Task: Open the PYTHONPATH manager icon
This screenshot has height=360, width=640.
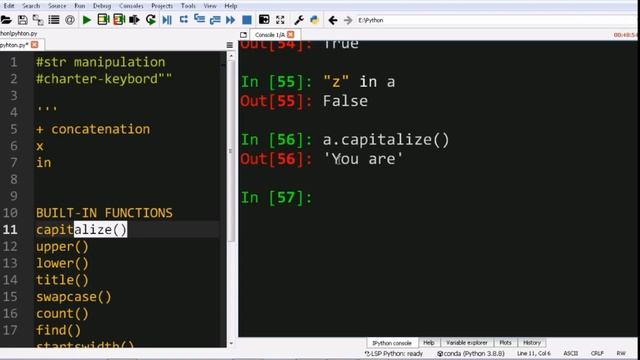Action: click(314, 20)
